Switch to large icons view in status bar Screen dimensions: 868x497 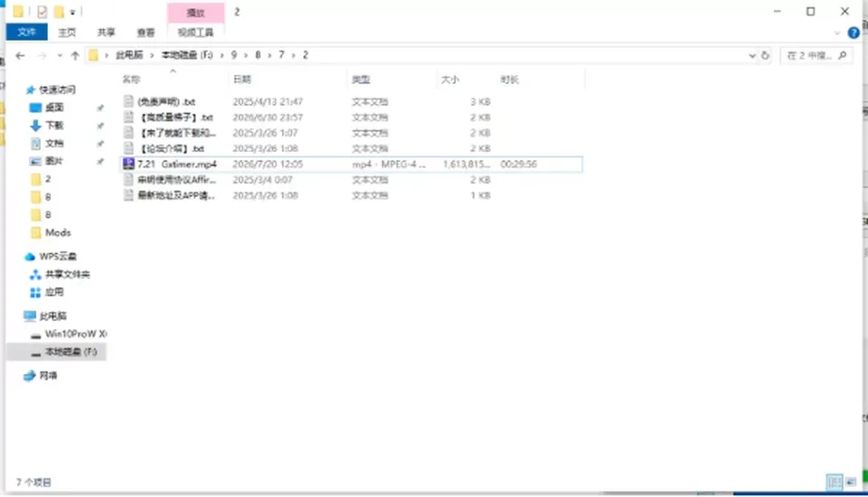[x=851, y=482]
